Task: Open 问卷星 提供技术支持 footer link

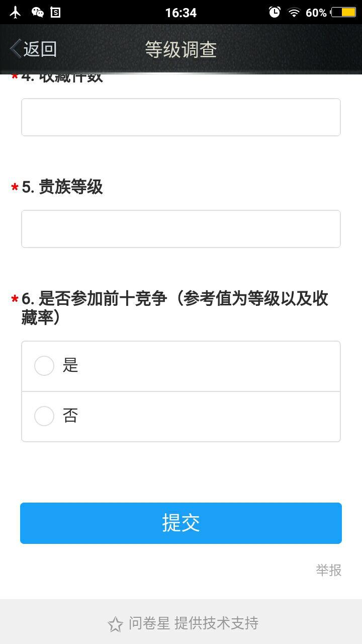Action: pyautogui.click(x=194, y=623)
